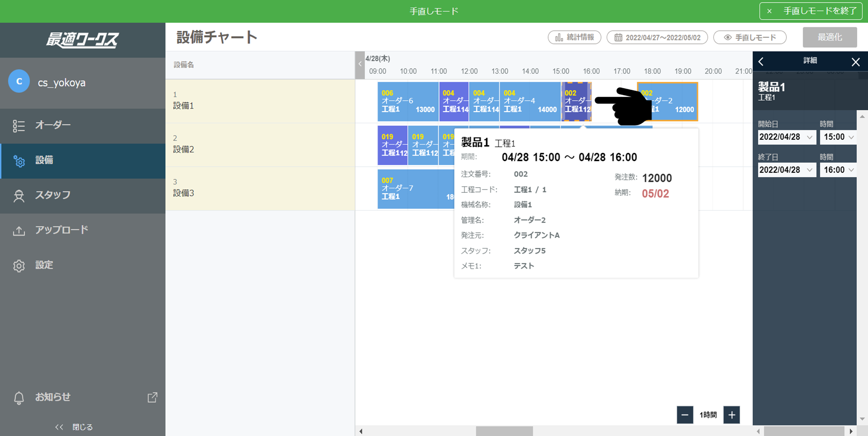Click the detail panel's horizontal scroll right arrow
Viewport: 868px width, 436px height.
coord(851,431)
